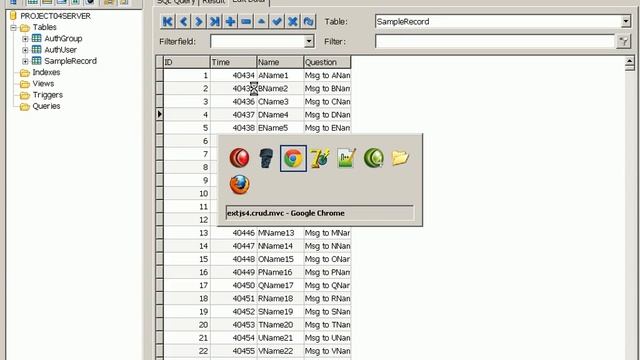This screenshot has width=640, height=360.
Task: Select PROJECT04SERVER root node
Action: pos(56,16)
